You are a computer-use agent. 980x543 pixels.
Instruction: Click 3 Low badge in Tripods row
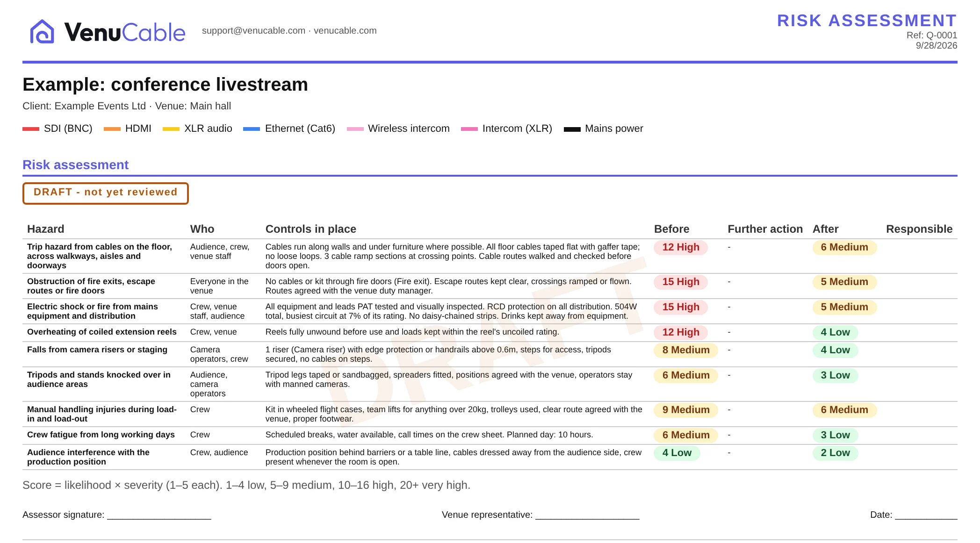click(836, 376)
